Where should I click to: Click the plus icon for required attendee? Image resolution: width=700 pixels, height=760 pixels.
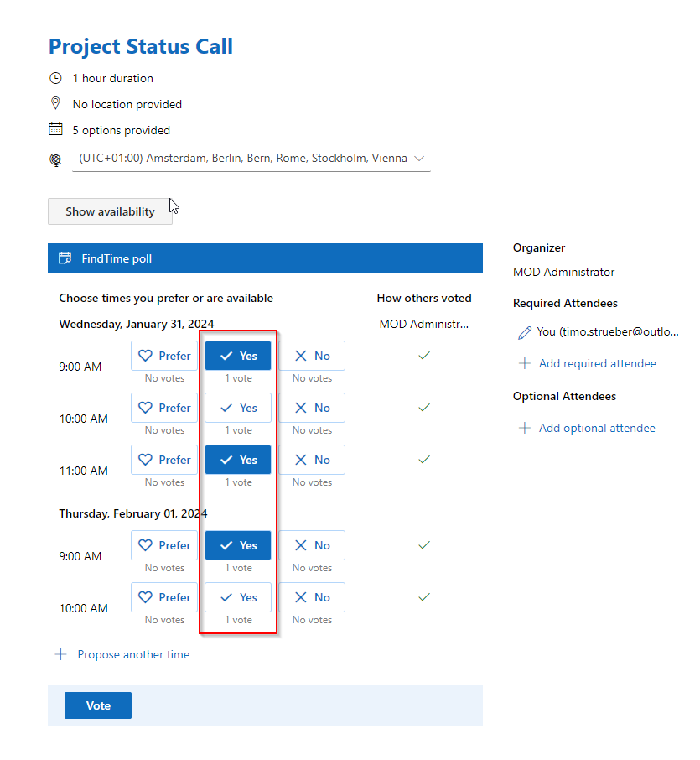tap(525, 363)
